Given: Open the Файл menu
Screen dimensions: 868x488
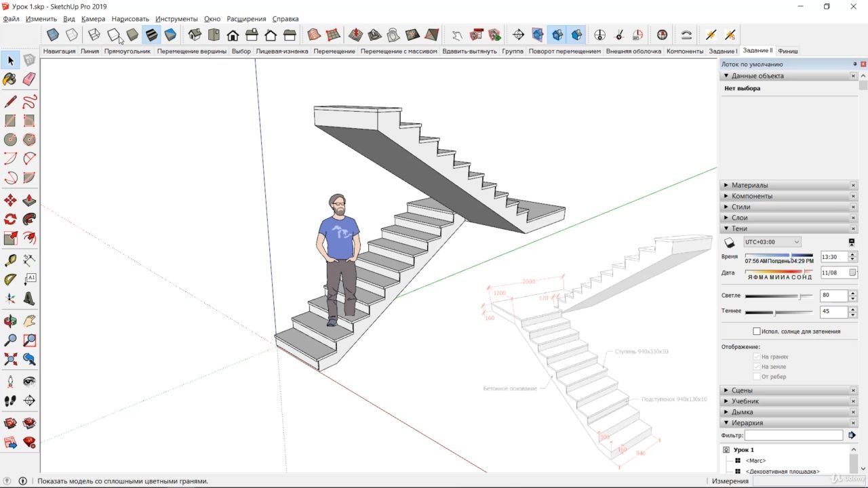Looking at the screenshot, I should [x=11, y=19].
